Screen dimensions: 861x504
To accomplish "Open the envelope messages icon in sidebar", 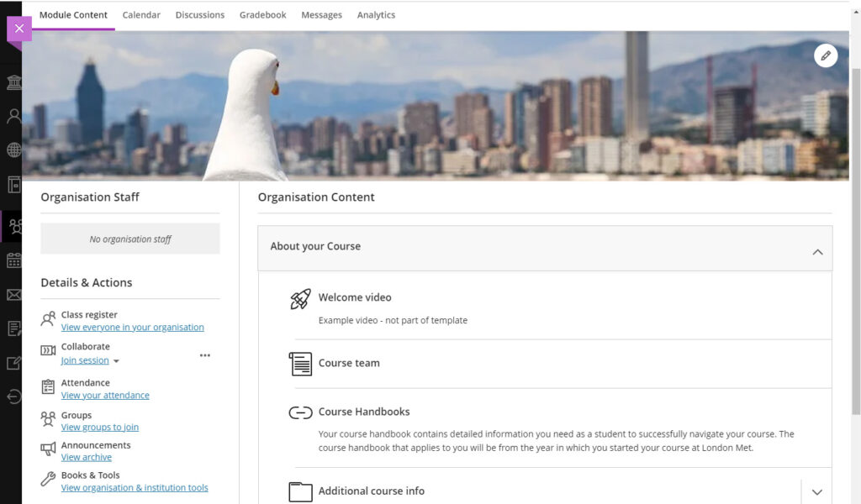I will pos(14,295).
